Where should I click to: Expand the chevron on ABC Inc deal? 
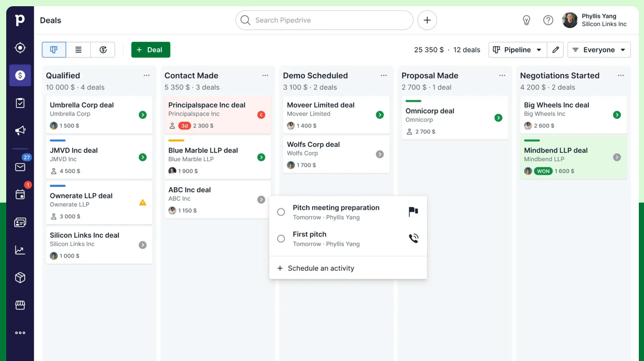click(x=261, y=199)
